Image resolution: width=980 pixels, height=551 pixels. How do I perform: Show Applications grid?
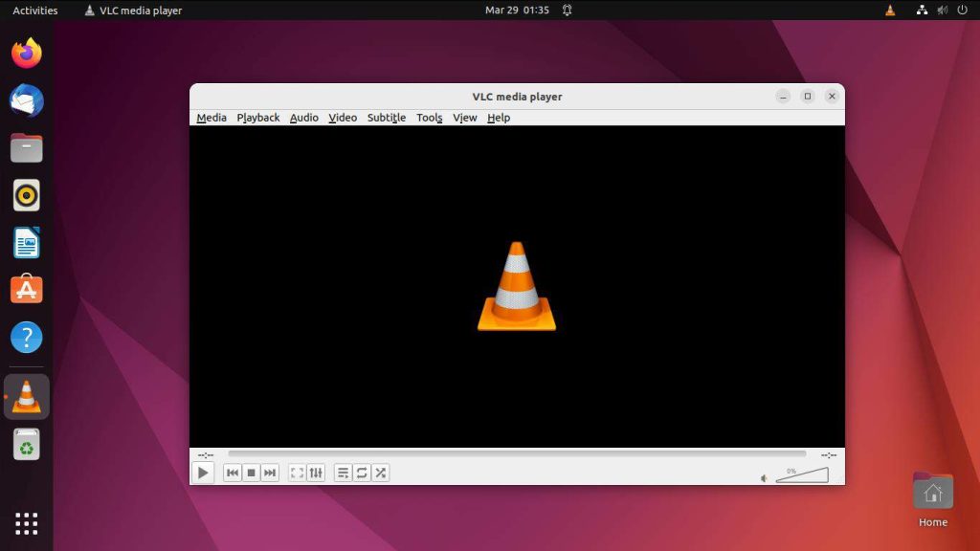26,523
